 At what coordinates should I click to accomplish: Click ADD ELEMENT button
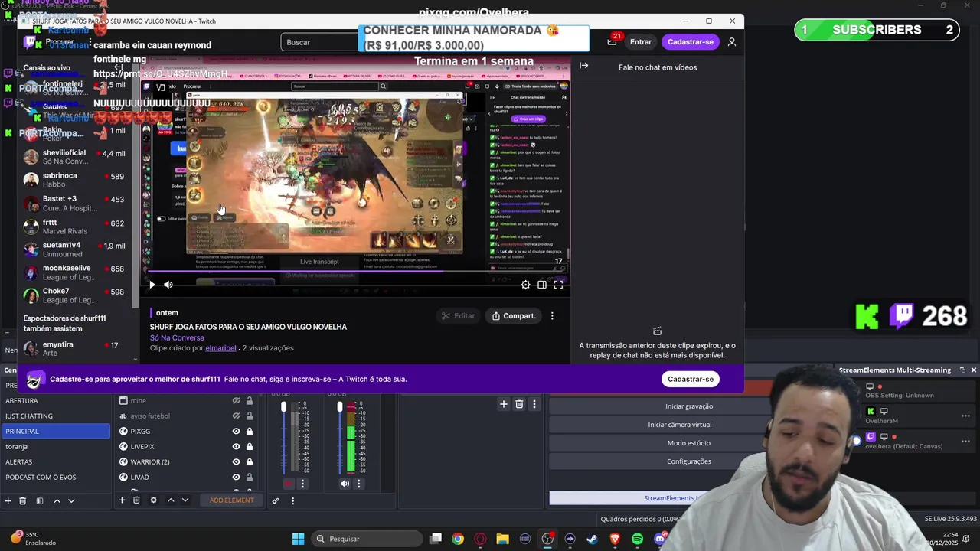point(232,500)
